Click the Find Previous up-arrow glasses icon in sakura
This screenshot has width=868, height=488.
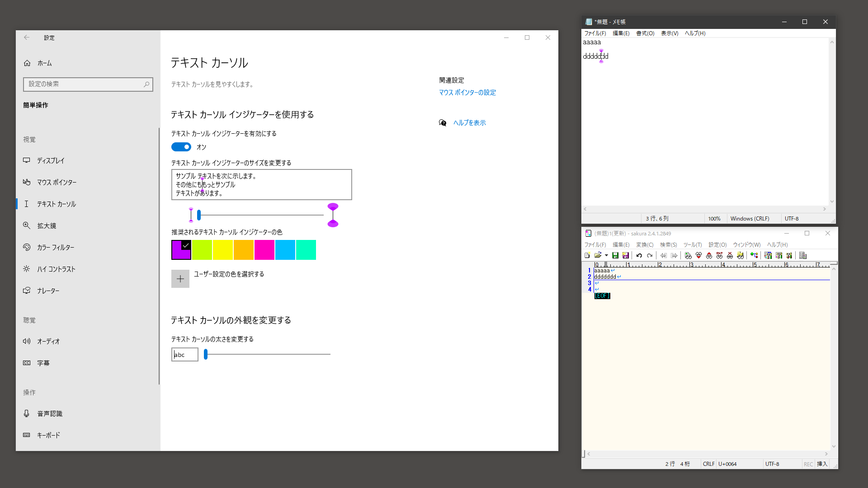(709, 255)
